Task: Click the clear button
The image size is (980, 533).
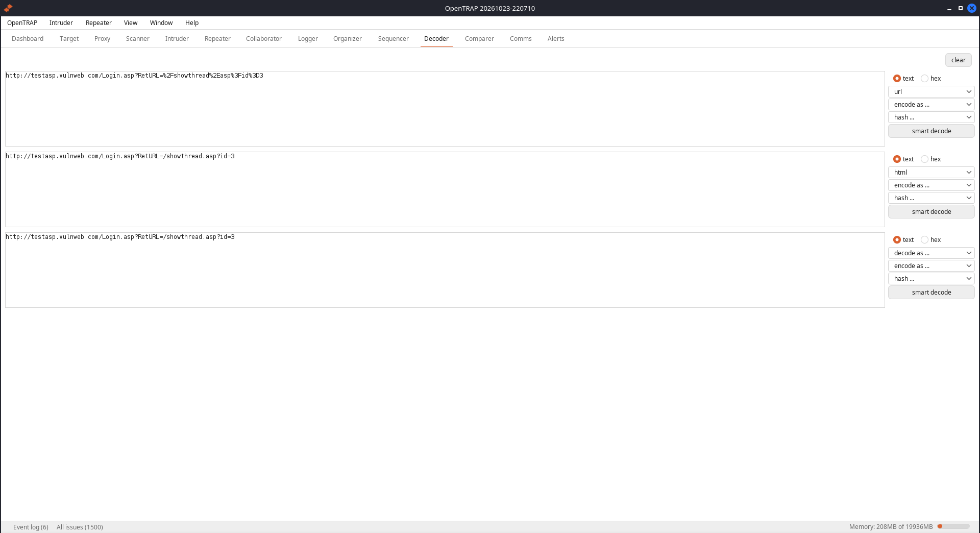Action: tap(958, 60)
